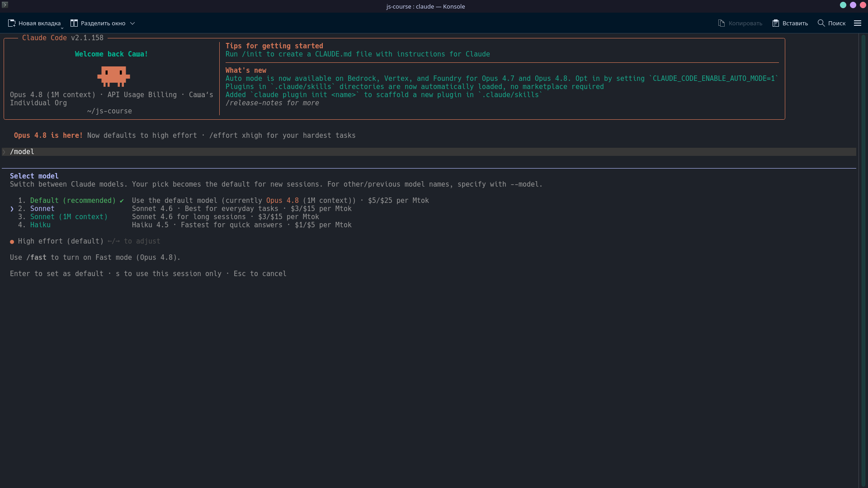Viewport: 868px width, 488px height.
Task: Click the Копировать copy button
Action: click(740, 23)
